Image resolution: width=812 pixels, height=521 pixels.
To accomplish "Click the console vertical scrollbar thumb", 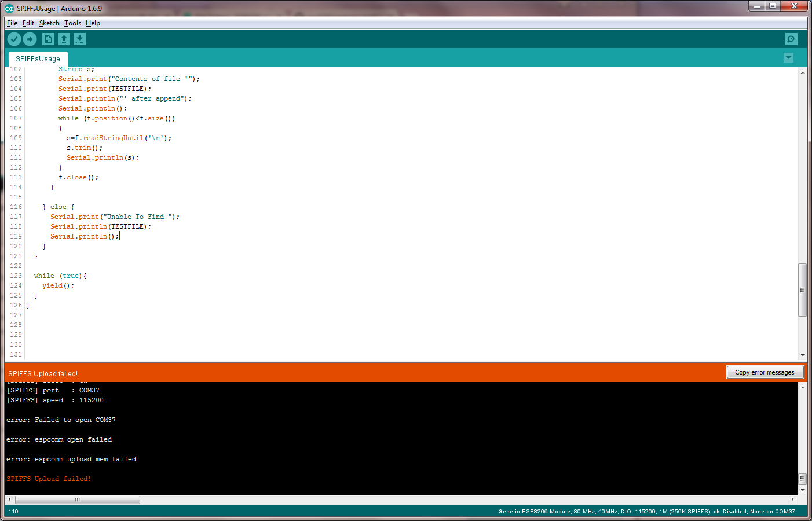I will tap(802, 479).
